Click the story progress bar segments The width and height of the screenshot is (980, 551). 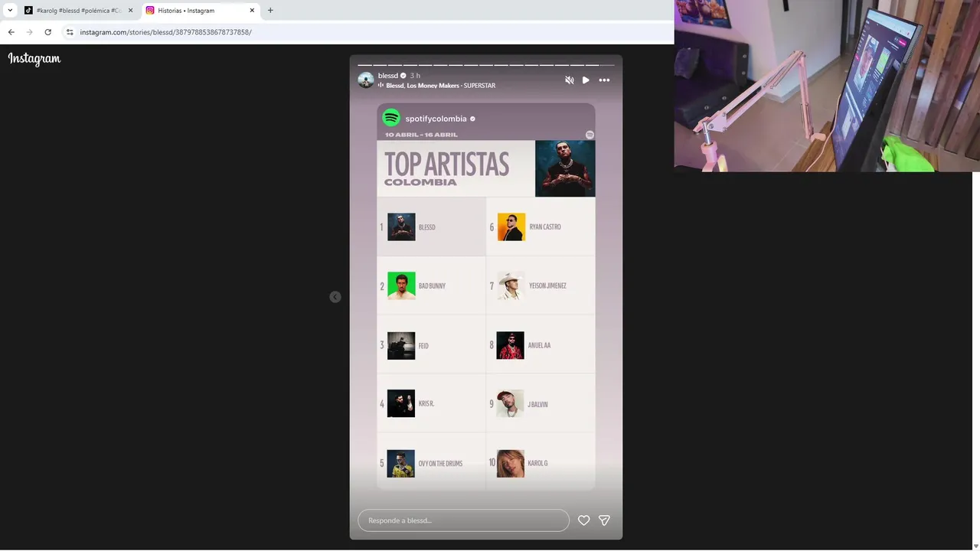[x=486, y=65]
